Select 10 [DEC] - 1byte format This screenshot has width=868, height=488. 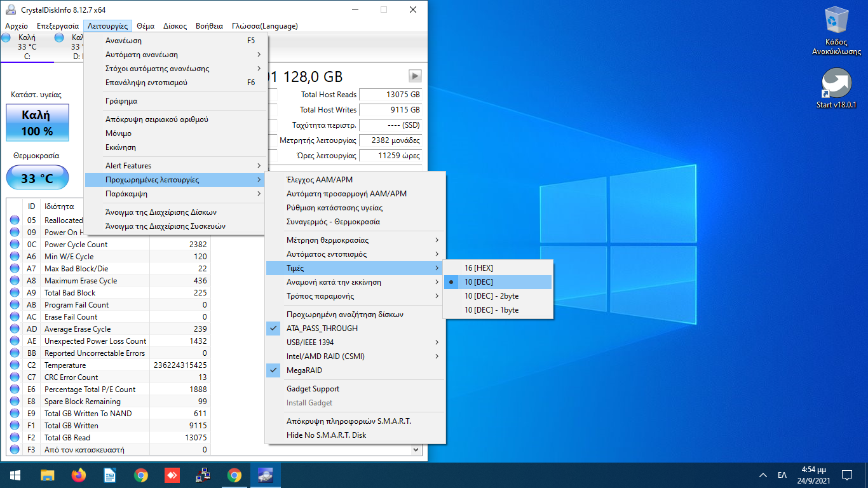498,310
